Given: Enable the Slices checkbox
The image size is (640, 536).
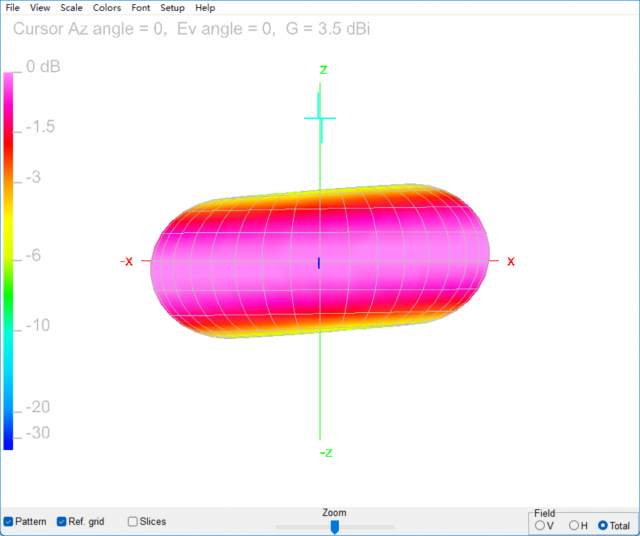Looking at the screenshot, I should pyautogui.click(x=133, y=522).
